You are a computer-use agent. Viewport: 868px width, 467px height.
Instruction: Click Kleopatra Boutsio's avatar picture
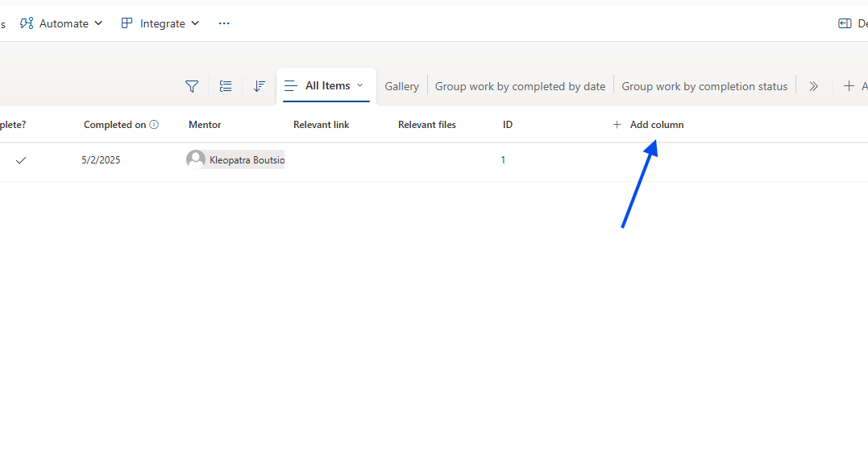[x=195, y=159]
